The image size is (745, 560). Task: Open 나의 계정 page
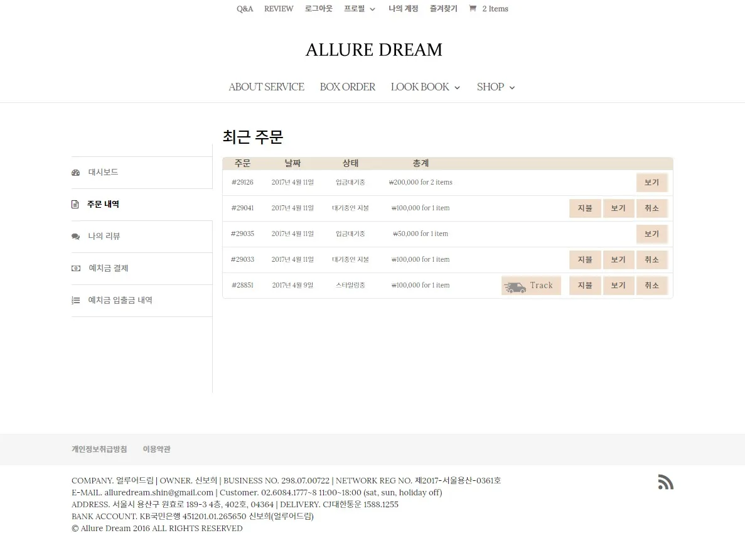[x=404, y=9]
